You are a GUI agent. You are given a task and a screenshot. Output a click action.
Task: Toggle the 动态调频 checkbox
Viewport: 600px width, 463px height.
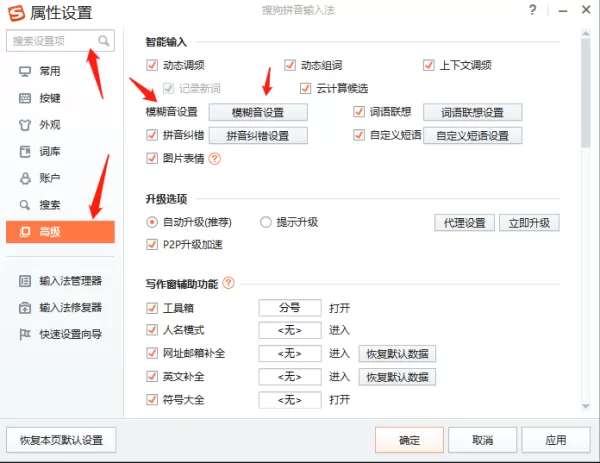(152, 65)
